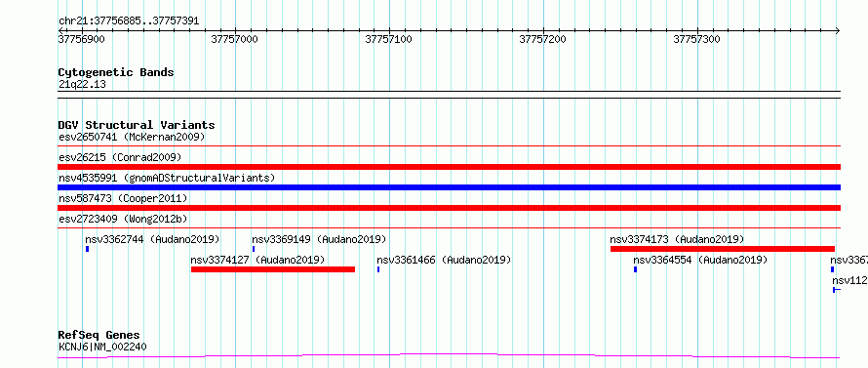Click the 37757000 ruler tick label
The image size is (868, 368).
pyautogui.click(x=235, y=39)
